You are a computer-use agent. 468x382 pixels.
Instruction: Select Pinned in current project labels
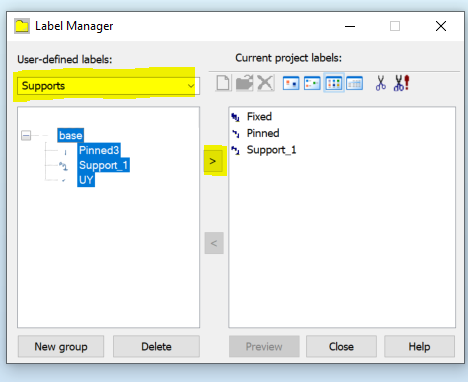click(263, 133)
